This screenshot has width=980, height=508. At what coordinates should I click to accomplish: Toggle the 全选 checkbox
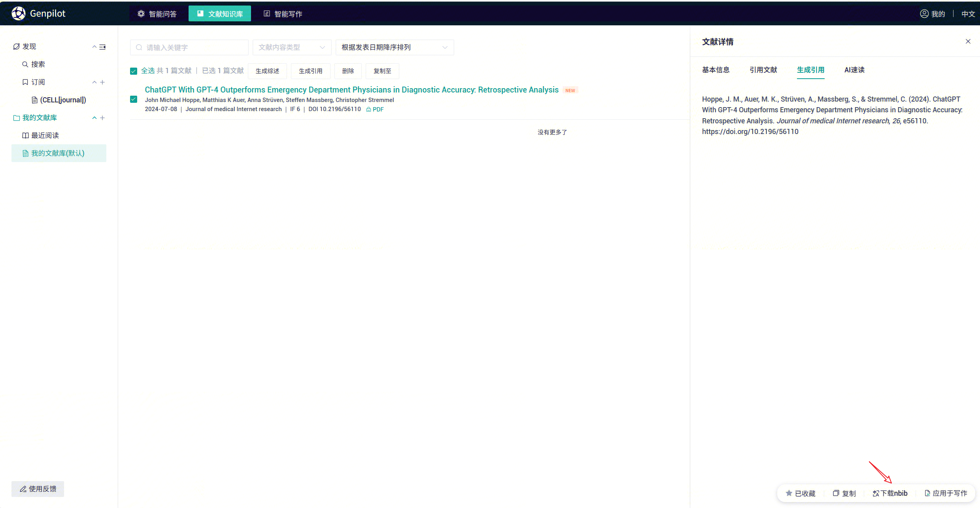click(134, 71)
